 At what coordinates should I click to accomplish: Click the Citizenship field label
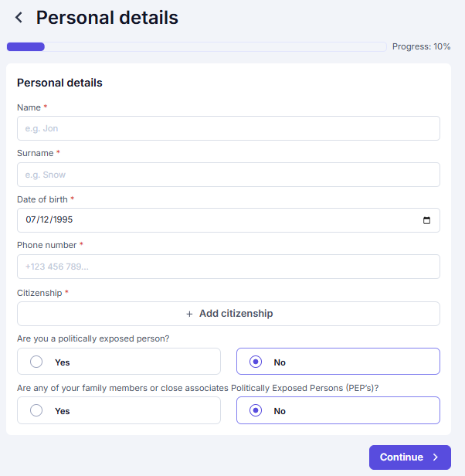pos(39,293)
